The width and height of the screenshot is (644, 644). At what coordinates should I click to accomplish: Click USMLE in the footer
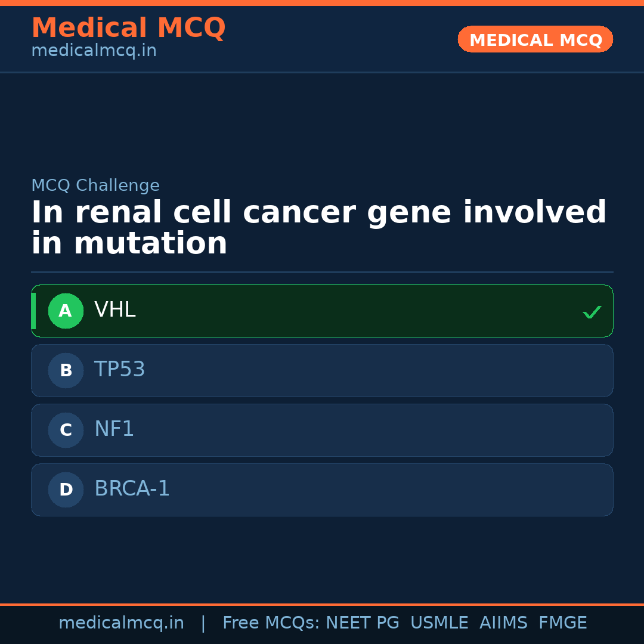coord(439,623)
